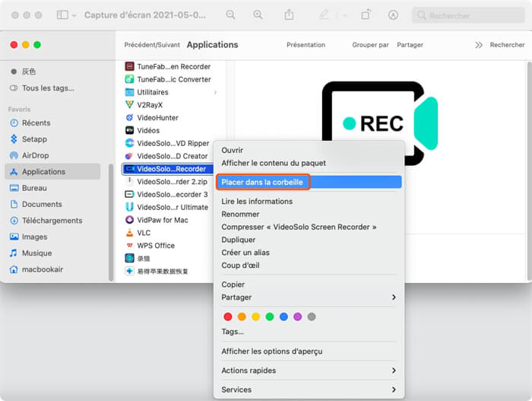
Task: Choose Placer dans la corbeille
Action: 309,182
